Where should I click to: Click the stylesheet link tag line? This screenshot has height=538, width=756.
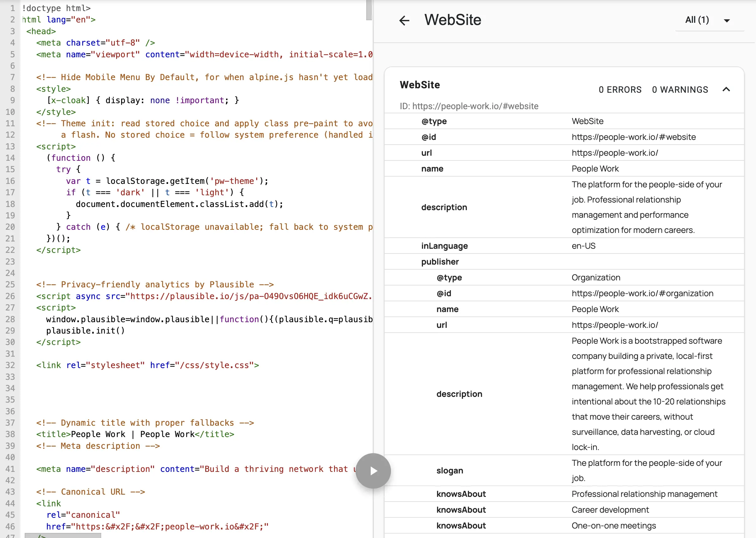(148, 365)
